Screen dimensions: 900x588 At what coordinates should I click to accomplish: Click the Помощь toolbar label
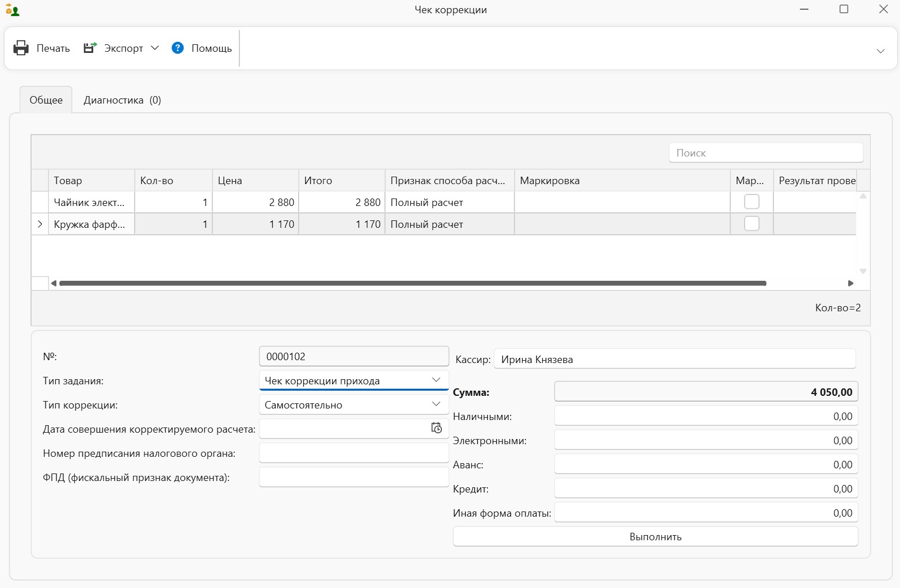212,48
